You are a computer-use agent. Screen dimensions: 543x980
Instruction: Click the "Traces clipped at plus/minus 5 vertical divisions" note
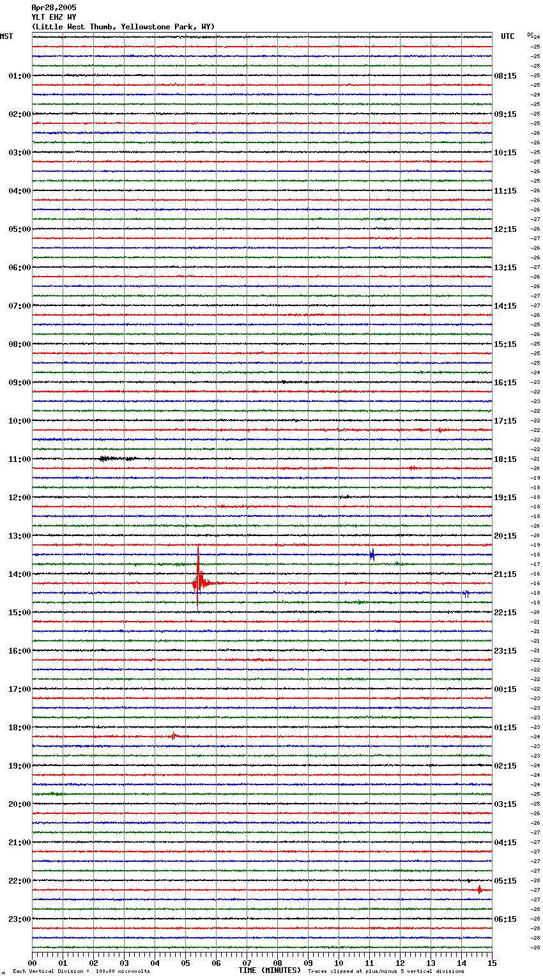coord(386,972)
